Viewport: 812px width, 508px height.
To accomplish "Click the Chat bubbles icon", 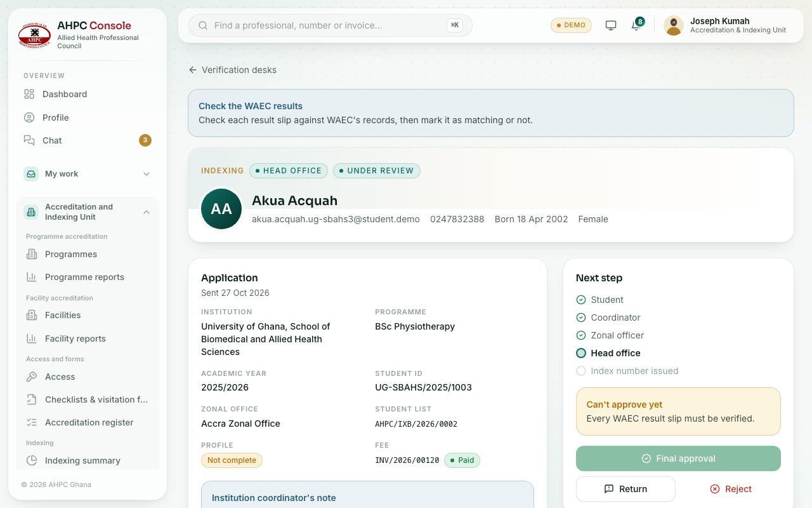I will [29, 140].
